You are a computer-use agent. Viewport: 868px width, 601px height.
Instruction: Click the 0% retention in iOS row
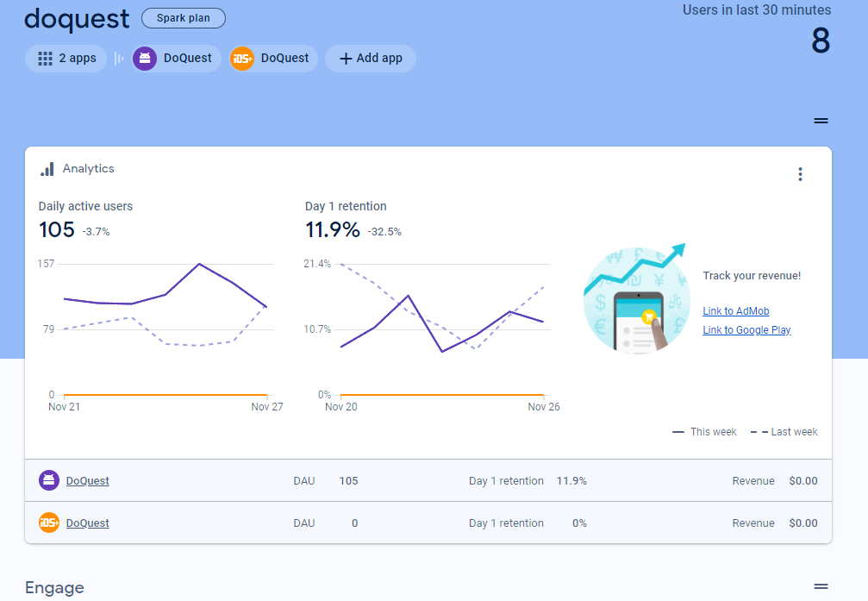click(579, 523)
